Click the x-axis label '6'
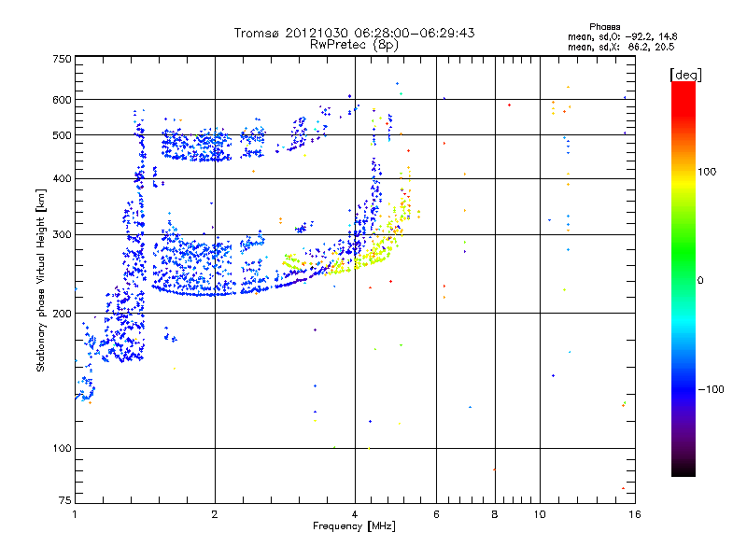This screenshot has width=747, height=560. click(436, 514)
